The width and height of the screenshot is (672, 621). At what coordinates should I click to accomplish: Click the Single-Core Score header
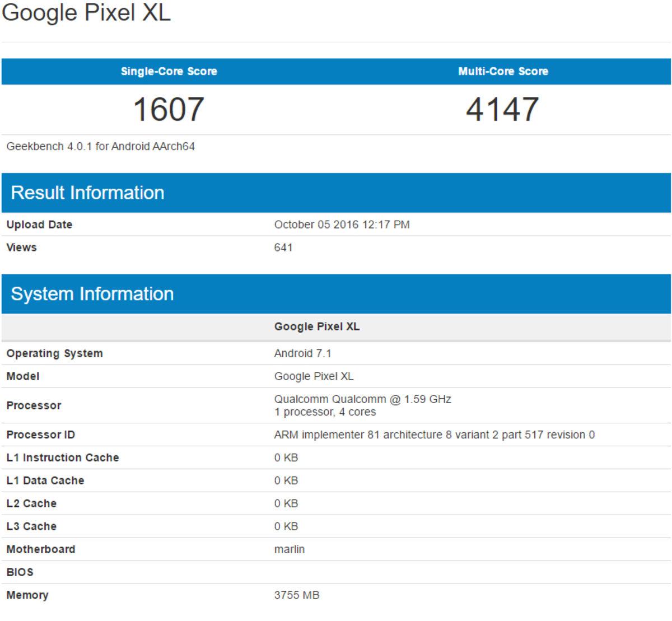click(x=169, y=71)
